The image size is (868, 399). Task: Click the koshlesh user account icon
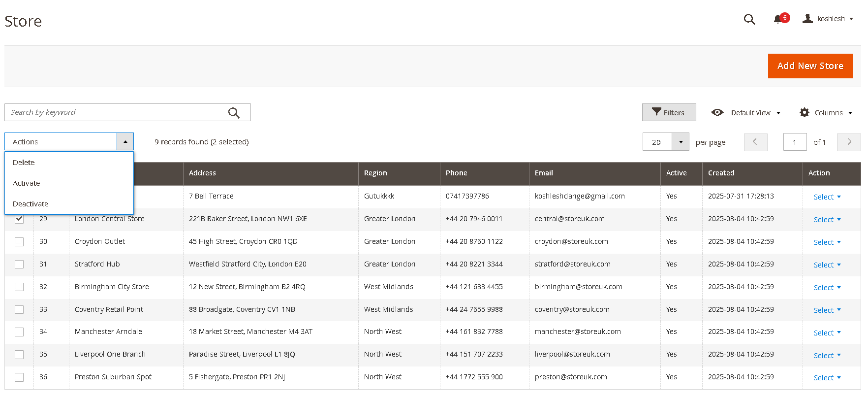[x=807, y=19]
